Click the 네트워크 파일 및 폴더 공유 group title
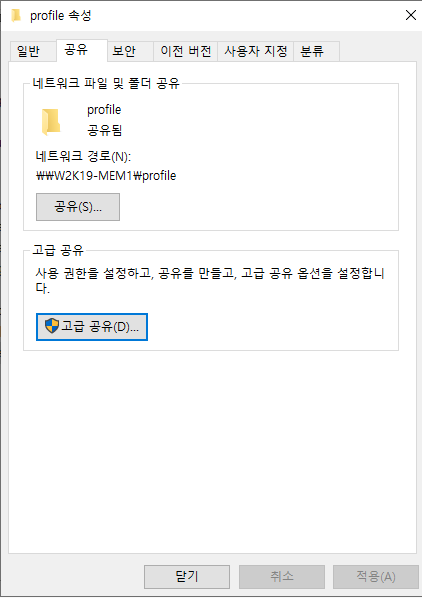Screen dimensions: 422x598 (106, 83)
